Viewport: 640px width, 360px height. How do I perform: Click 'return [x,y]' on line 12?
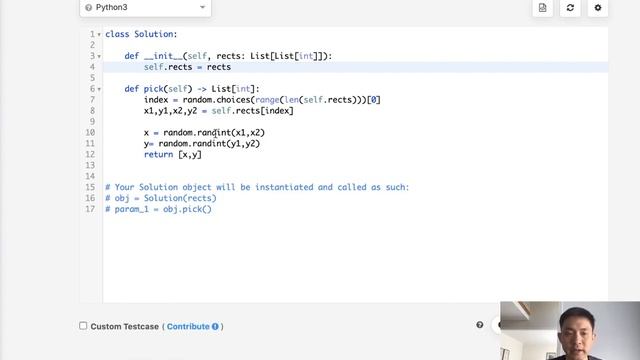173,155
